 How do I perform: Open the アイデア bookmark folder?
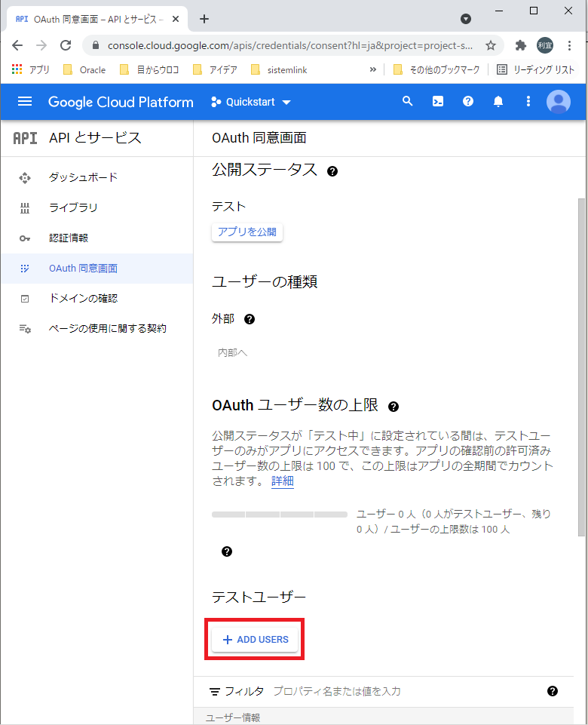(216, 70)
